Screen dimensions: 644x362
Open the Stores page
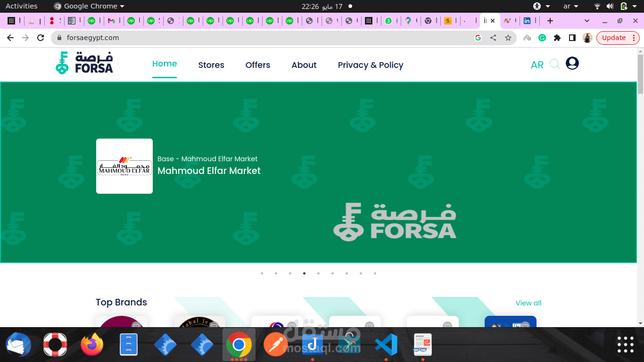point(211,65)
